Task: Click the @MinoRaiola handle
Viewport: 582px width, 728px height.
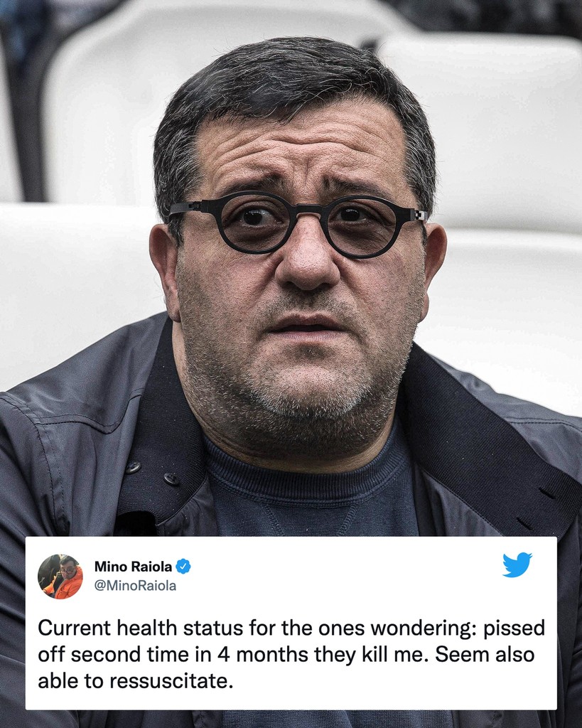Action: click(x=135, y=586)
